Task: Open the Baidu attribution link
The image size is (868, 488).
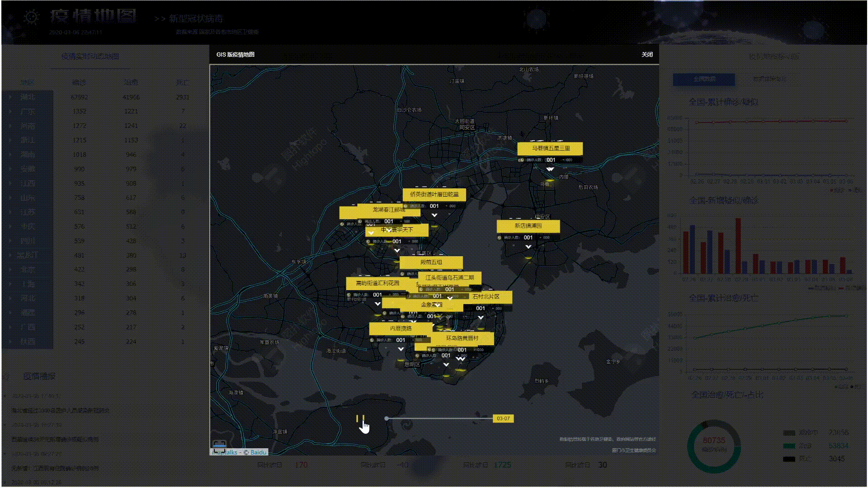Action: (259, 452)
